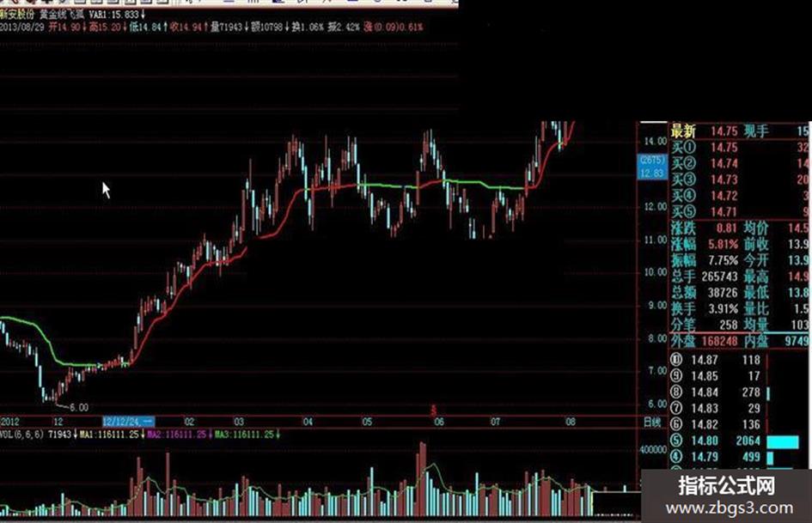
Task: Click the 2012 year label on time axis
Action: (9, 422)
